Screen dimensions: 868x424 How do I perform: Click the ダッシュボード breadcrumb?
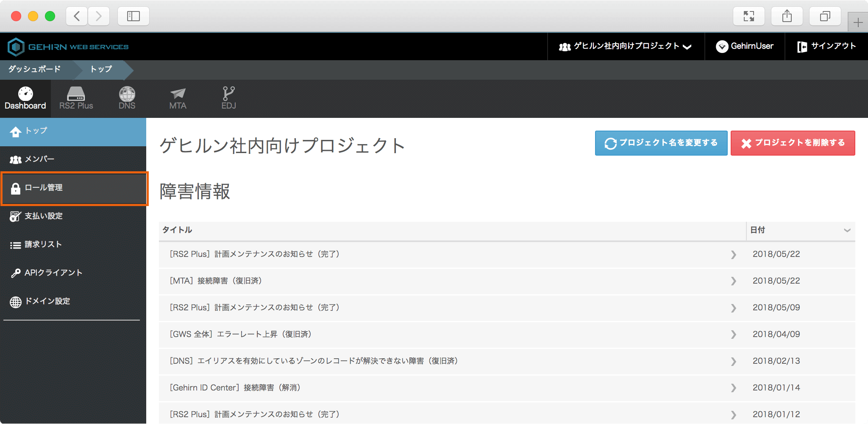[35, 69]
